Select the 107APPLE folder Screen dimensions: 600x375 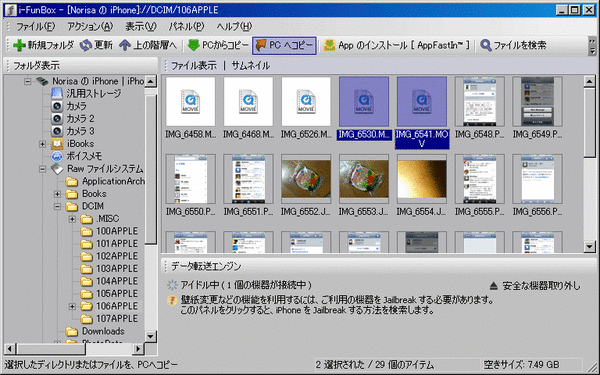point(109,319)
